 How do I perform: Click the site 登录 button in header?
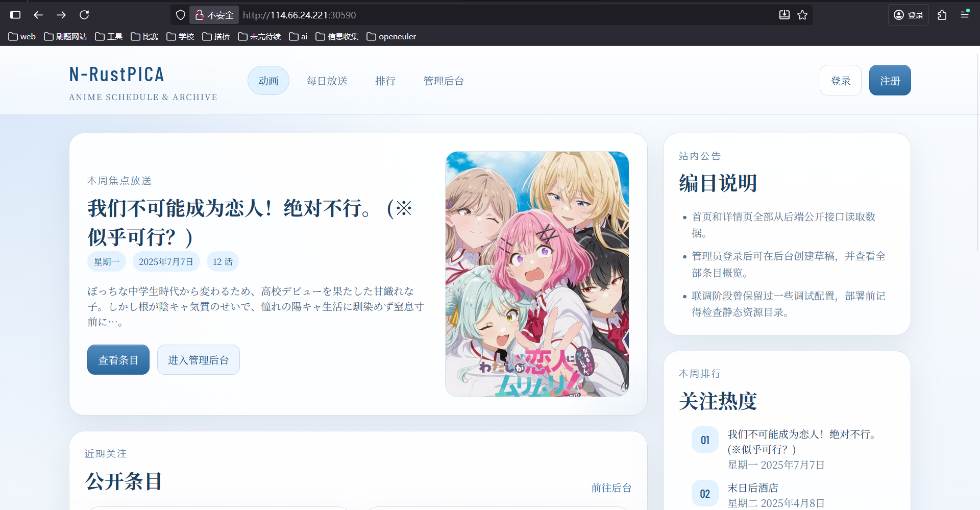(841, 80)
